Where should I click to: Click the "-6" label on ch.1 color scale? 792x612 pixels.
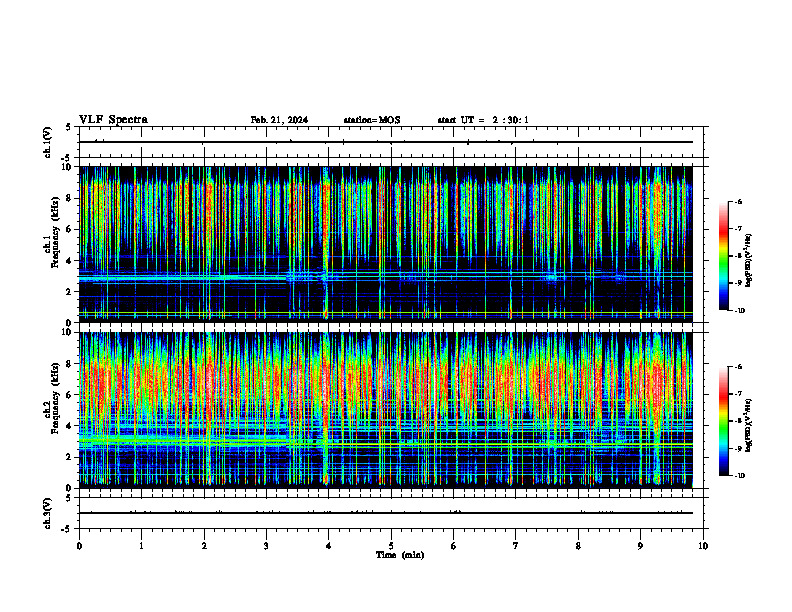[738, 202]
